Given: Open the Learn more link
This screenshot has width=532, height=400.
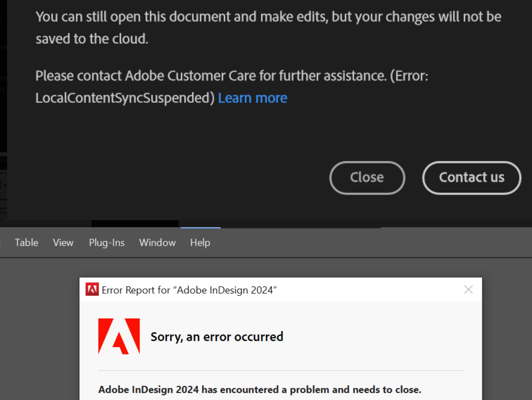Looking at the screenshot, I should click(252, 98).
